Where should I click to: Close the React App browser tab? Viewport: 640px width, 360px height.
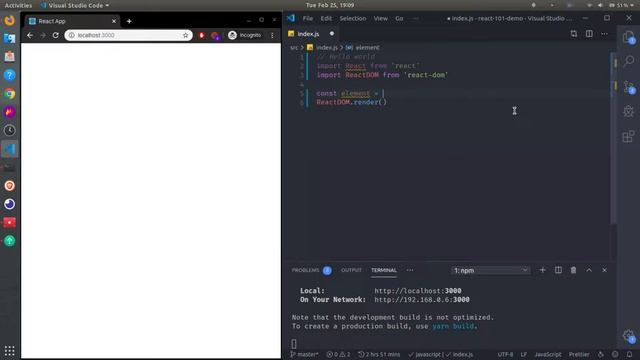pyautogui.click(x=114, y=21)
